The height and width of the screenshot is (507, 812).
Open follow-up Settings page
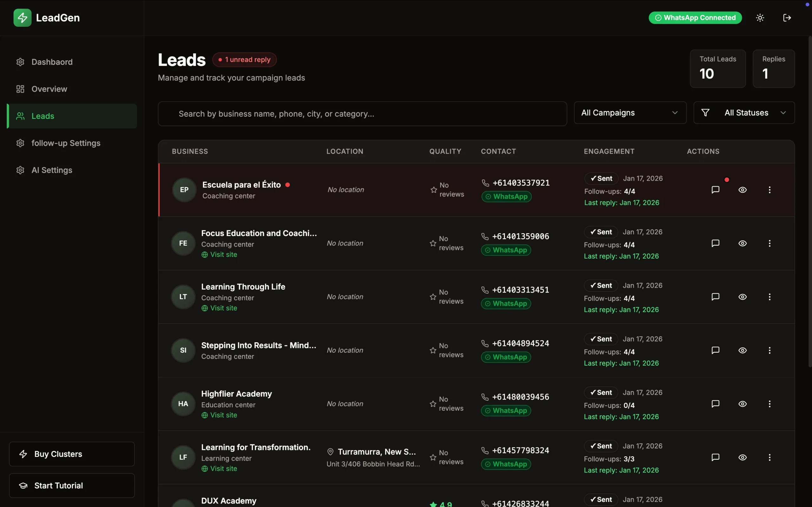coord(66,143)
